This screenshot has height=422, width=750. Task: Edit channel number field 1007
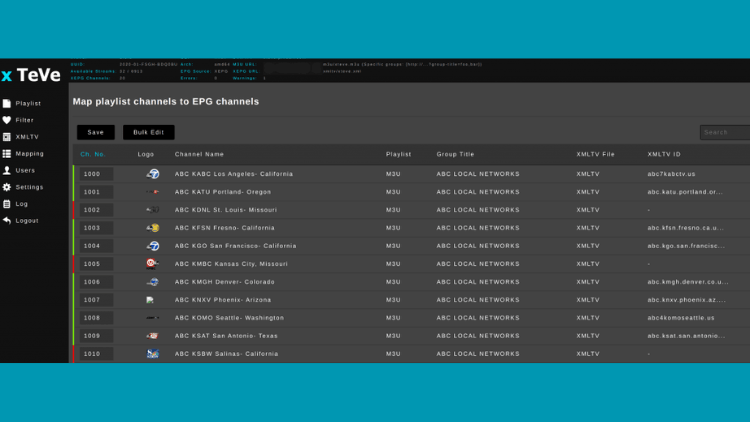(x=96, y=300)
